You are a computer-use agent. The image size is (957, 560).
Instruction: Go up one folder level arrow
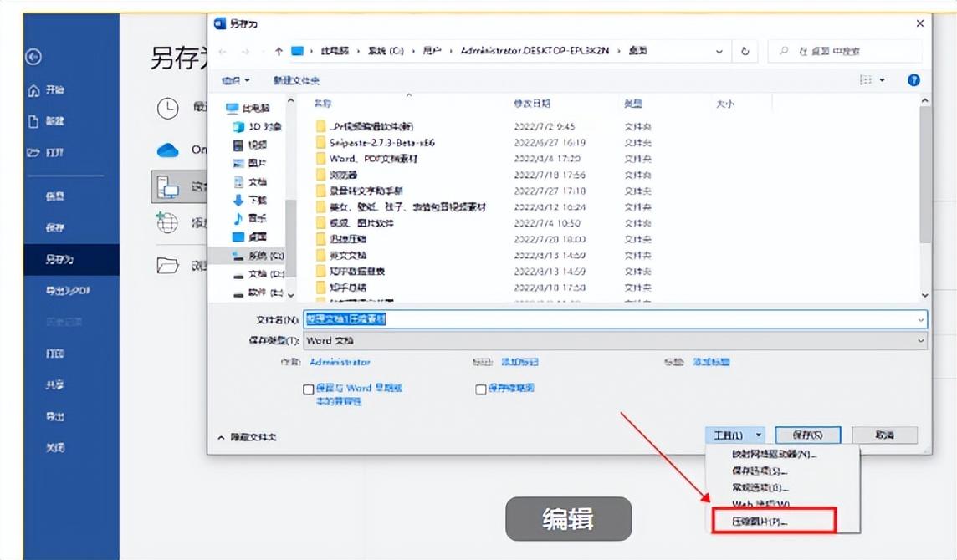coord(279,51)
